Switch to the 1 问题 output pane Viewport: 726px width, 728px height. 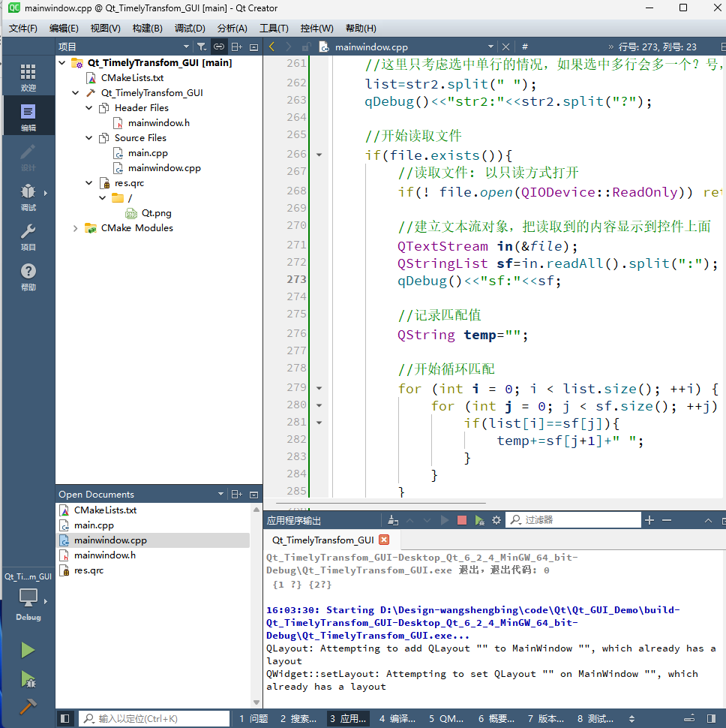[x=253, y=719]
